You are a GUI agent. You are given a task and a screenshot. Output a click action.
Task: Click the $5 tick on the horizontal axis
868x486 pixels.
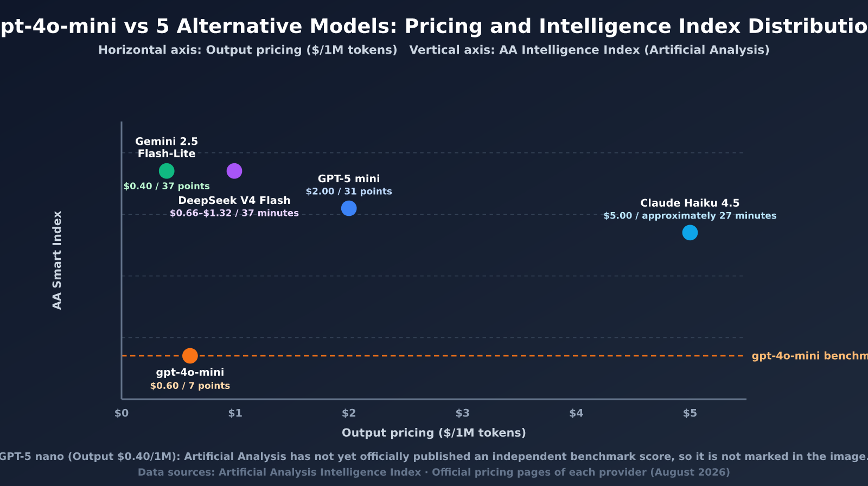[690, 413]
